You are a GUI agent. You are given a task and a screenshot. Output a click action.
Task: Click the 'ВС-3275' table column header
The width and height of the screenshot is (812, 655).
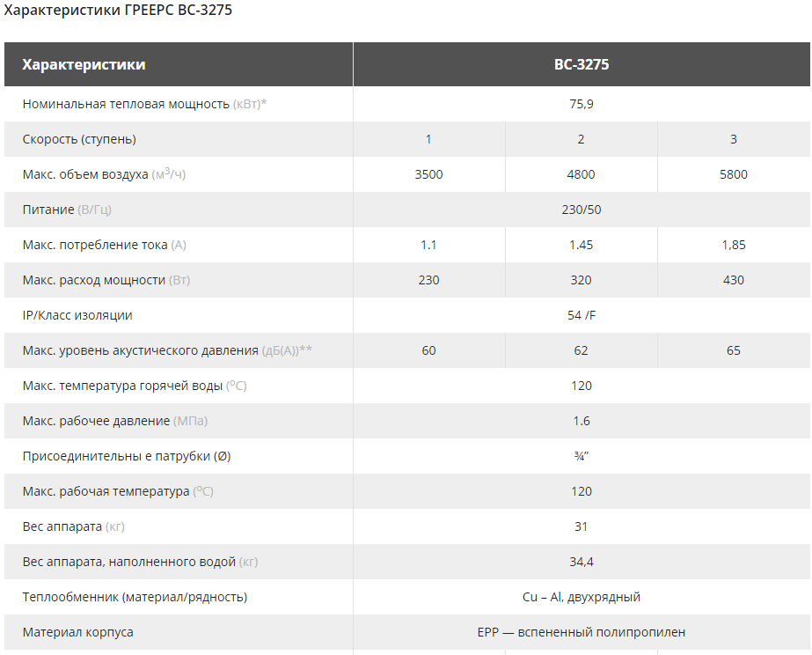(x=581, y=64)
